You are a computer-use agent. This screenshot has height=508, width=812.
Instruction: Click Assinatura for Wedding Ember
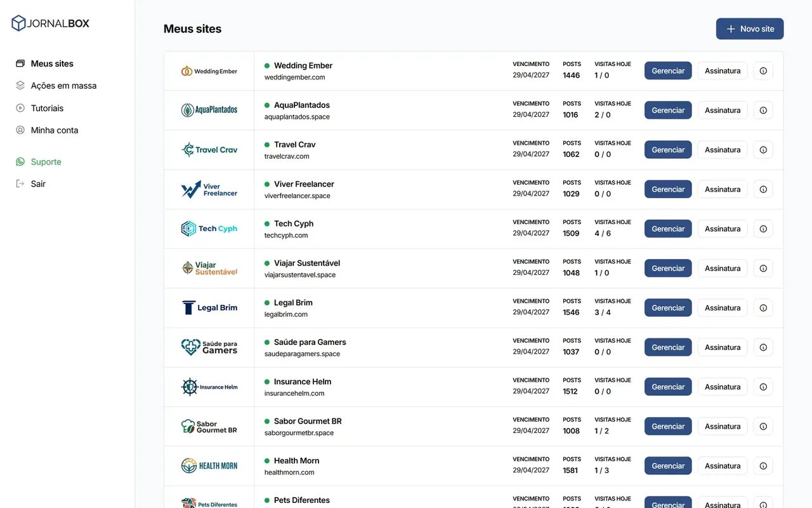tap(723, 71)
